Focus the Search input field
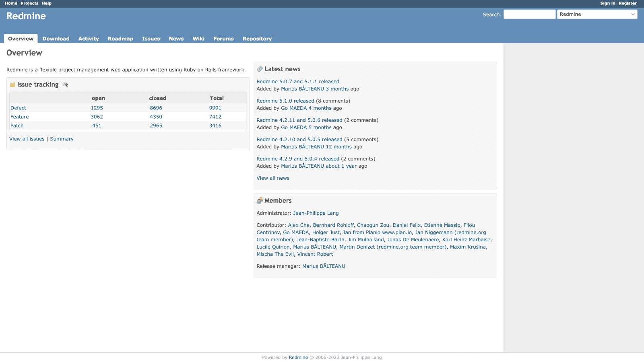 (x=529, y=14)
